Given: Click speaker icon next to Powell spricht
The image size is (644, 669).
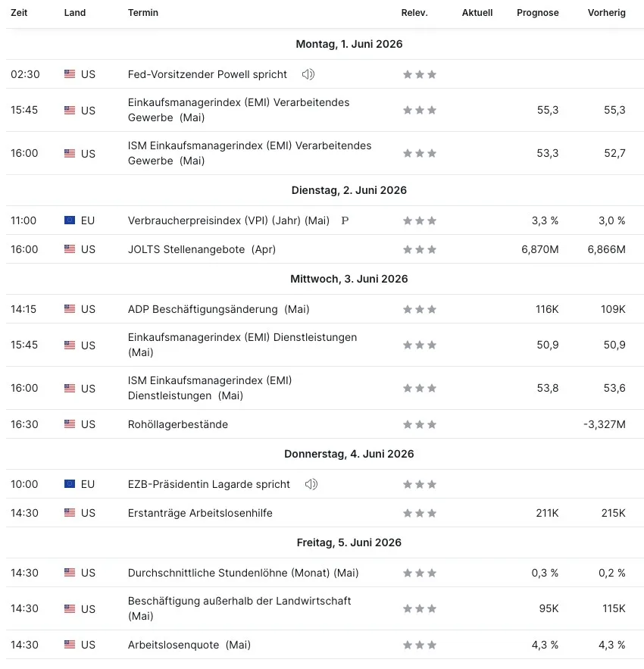Looking at the screenshot, I should coord(308,74).
